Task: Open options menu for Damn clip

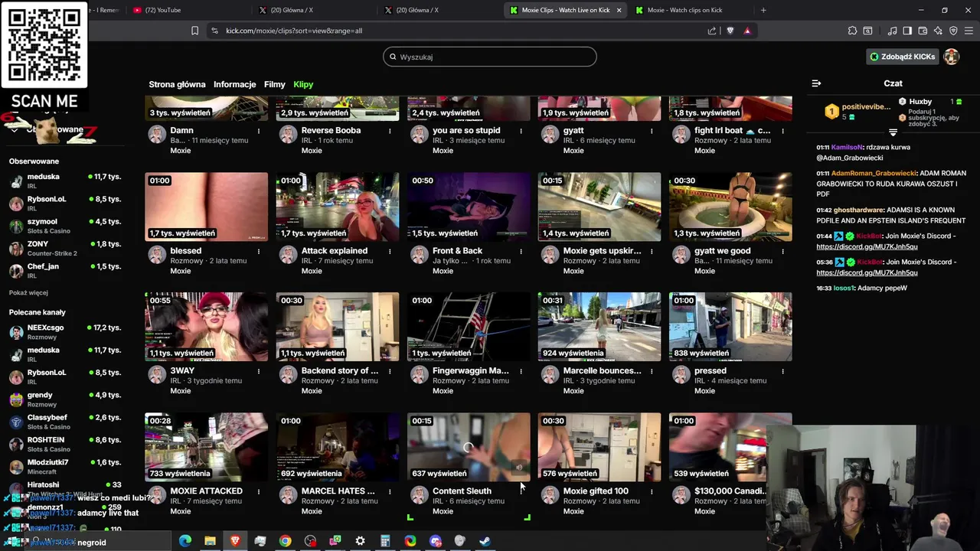Action: [259, 131]
